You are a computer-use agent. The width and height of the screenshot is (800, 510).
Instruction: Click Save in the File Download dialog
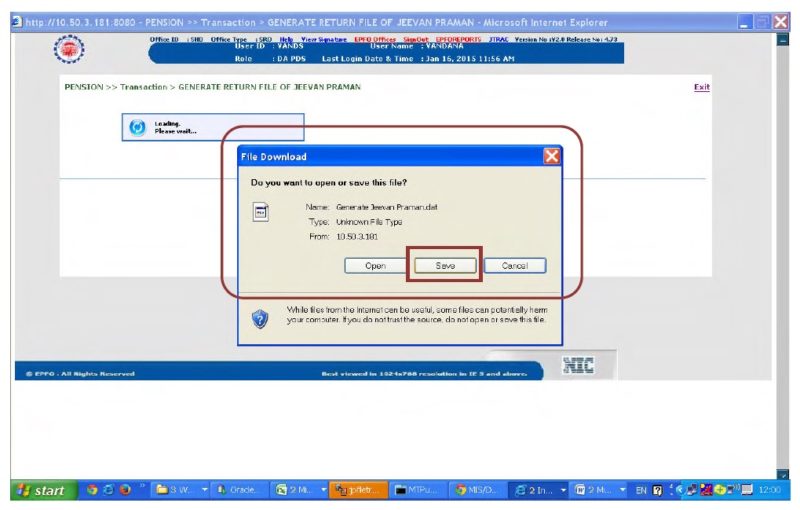coord(445,266)
